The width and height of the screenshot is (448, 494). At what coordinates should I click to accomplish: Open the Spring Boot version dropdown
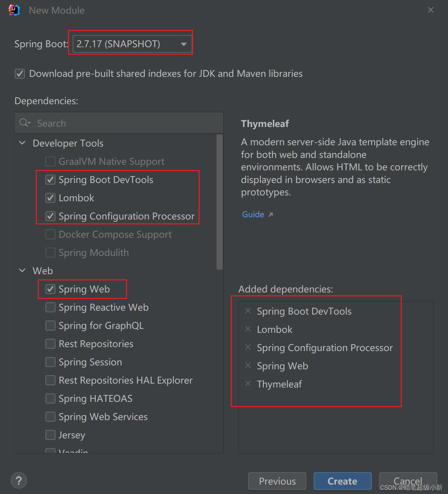(132, 44)
